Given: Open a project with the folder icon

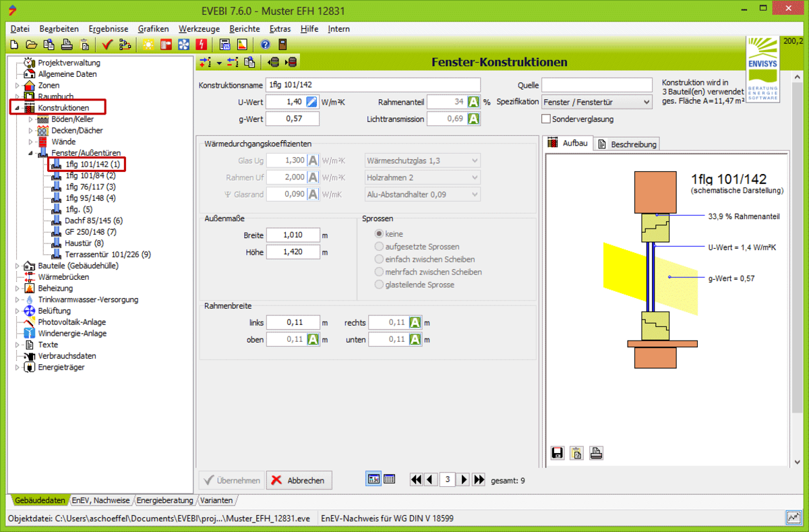Looking at the screenshot, I should click(31, 45).
